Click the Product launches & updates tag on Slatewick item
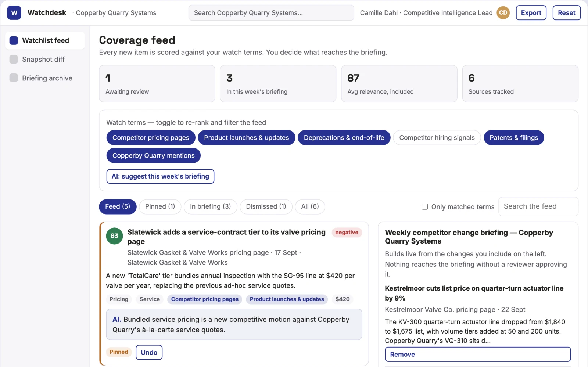 (287, 299)
